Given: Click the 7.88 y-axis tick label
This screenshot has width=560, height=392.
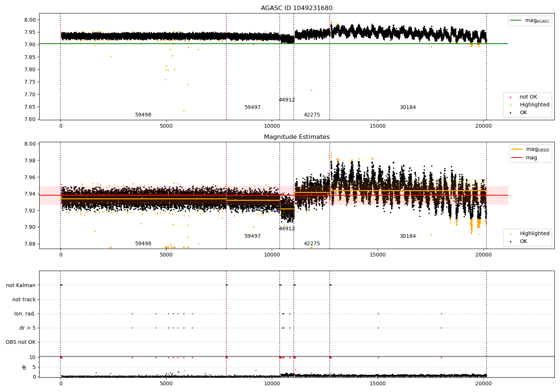Looking at the screenshot, I should click(30, 244).
